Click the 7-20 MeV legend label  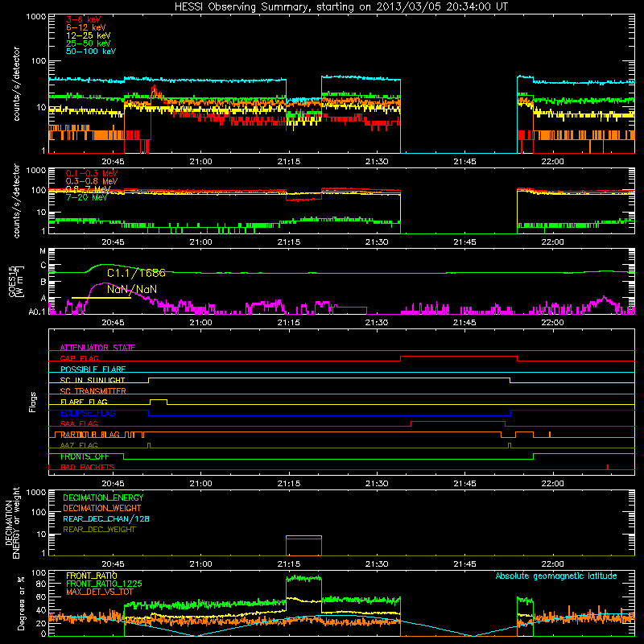[x=87, y=197]
